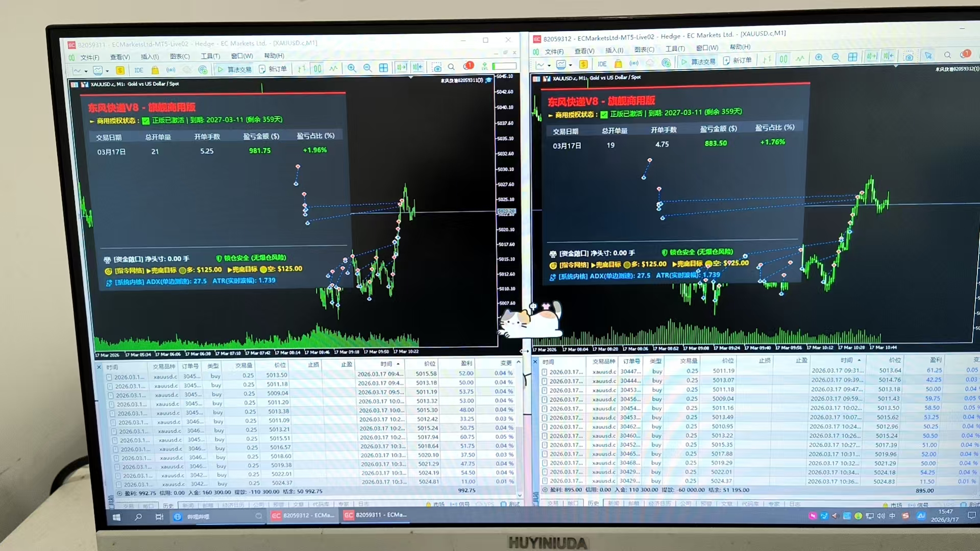Screen dimensions: 980x551
Task: Switch to 历史 tab in right toolbox
Action: [593, 503]
